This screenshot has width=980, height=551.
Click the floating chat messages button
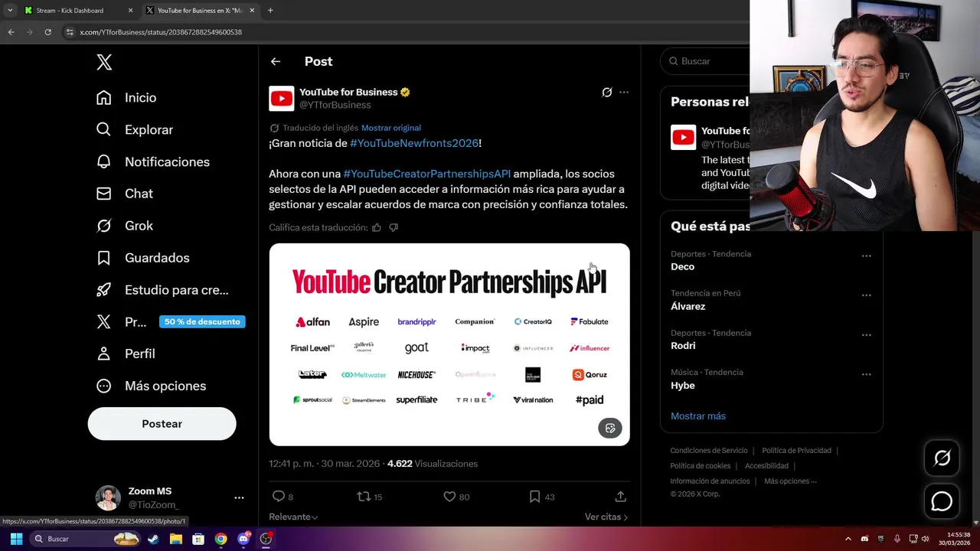[942, 501]
